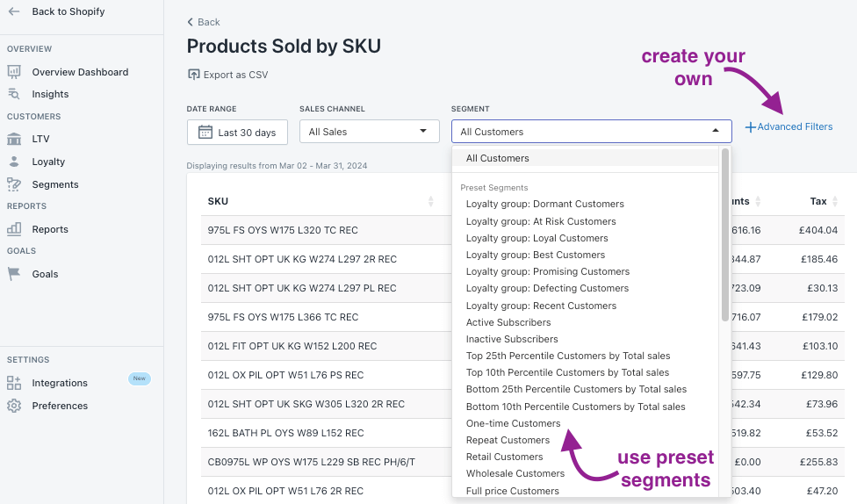857x504 pixels.
Task: Click the Goals flag icon
Action: click(x=14, y=274)
